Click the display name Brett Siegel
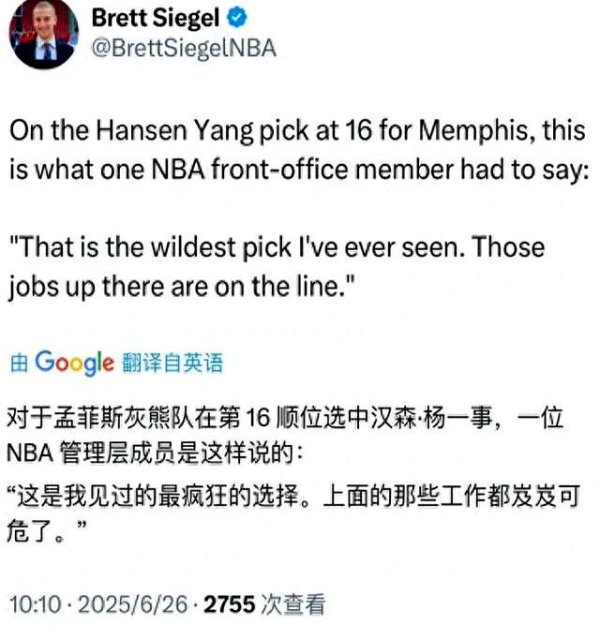This screenshot has height=639, width=600. pos(155,18)
